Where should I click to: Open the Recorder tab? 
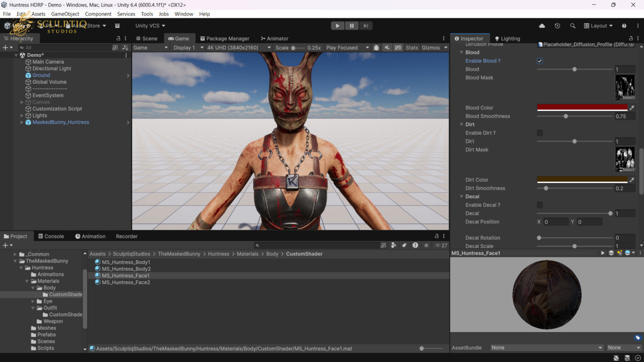127,236
